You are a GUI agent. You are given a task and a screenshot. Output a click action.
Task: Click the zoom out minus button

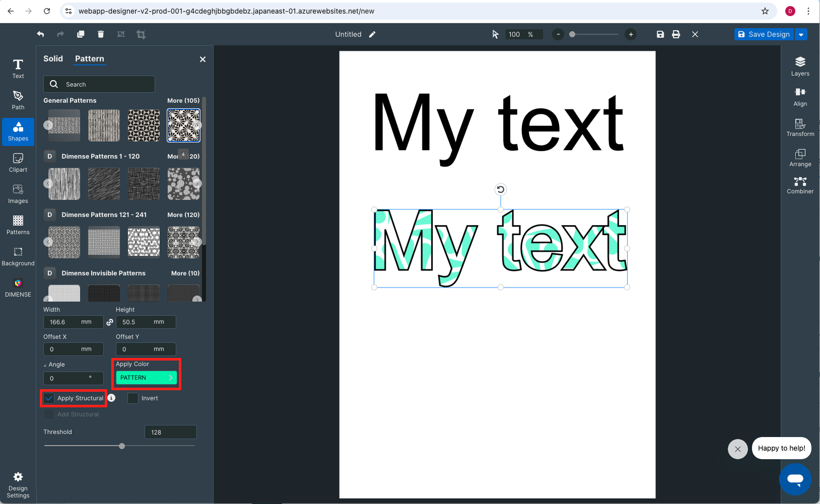(x=558, y=34)
